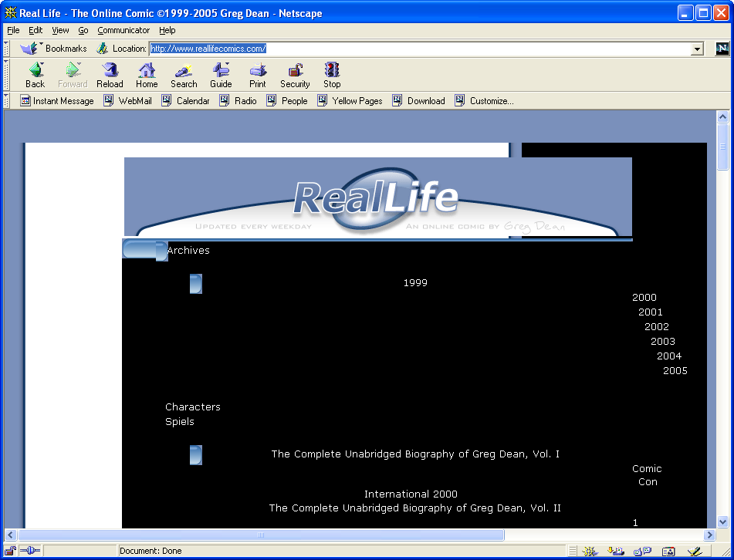Click the Real Life banner logo

[376, 198]
